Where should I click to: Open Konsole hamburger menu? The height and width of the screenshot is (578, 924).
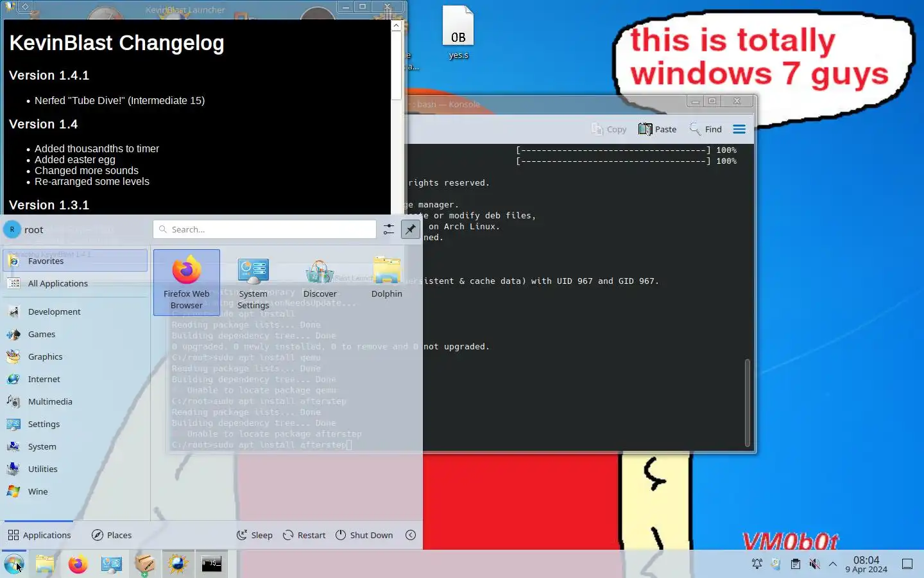[x=739, y=129]
